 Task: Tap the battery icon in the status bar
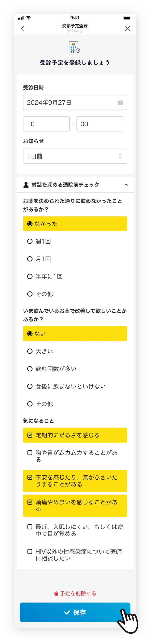(x=127, y=18)
